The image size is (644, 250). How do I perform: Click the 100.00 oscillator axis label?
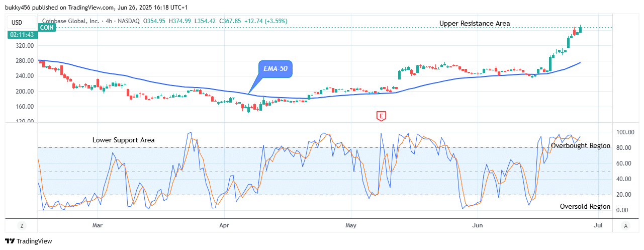626,132
